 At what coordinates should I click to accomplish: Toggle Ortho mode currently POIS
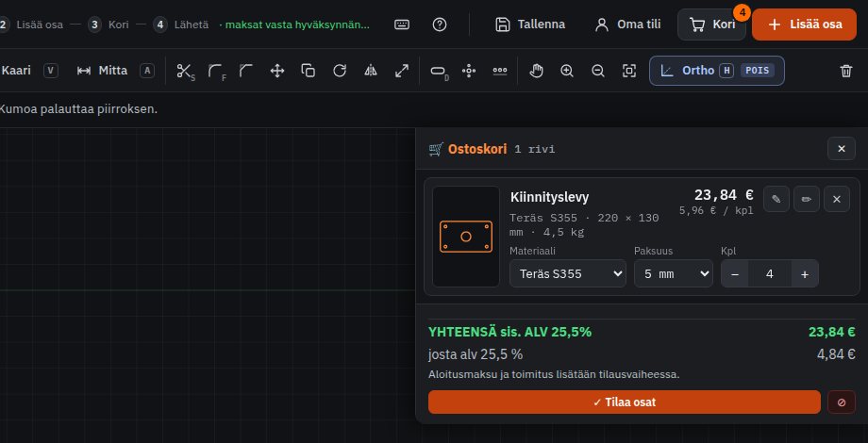(717, 71)
